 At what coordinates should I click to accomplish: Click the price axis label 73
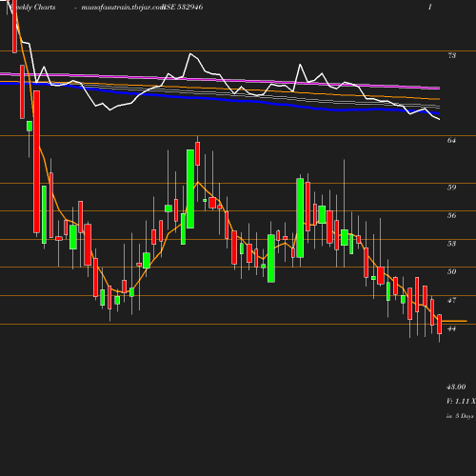[x=451, y=55]
